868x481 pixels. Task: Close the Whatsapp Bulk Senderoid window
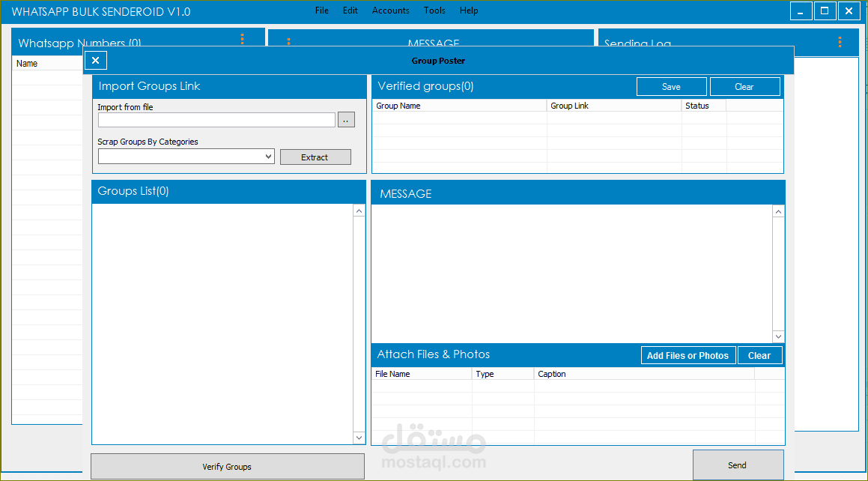point(849,11)
